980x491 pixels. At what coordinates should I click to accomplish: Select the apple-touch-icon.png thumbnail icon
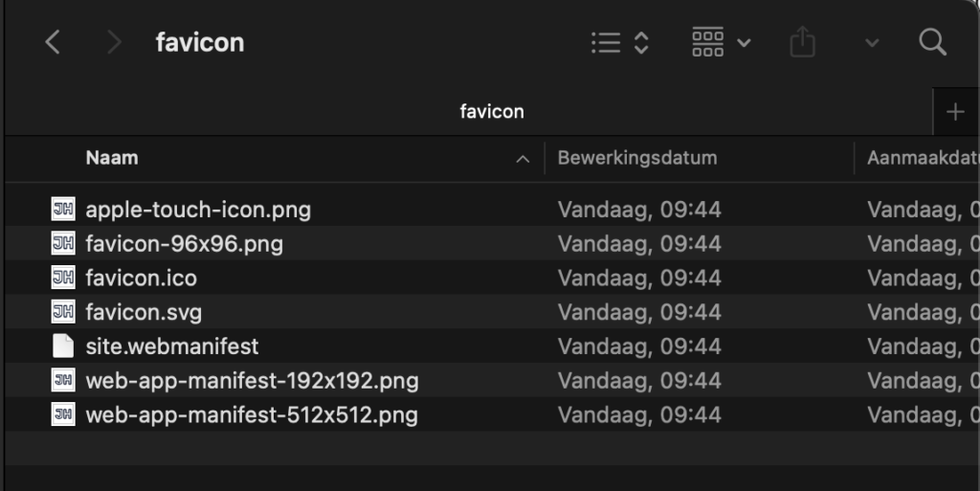[63, 209]
